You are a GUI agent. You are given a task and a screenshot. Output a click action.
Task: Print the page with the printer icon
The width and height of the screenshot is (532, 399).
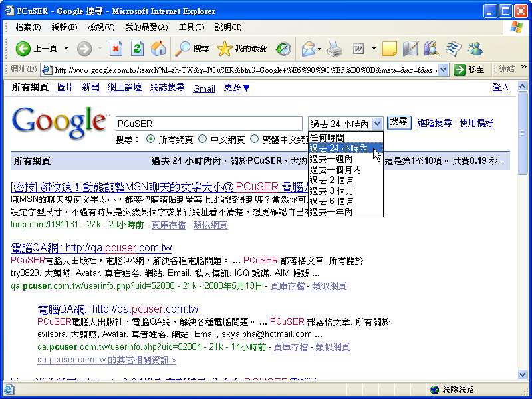point(334,49)
